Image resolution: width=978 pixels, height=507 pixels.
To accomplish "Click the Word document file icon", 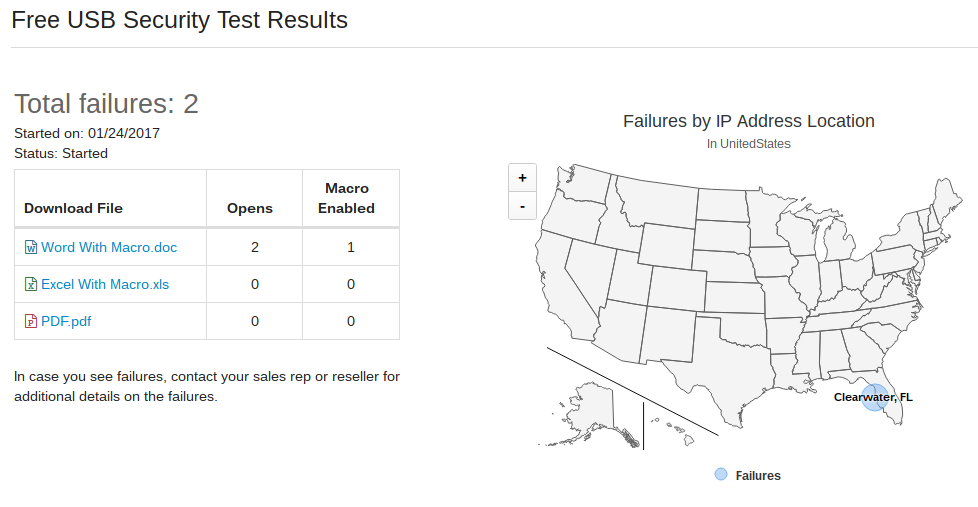I will coord(31,248).
